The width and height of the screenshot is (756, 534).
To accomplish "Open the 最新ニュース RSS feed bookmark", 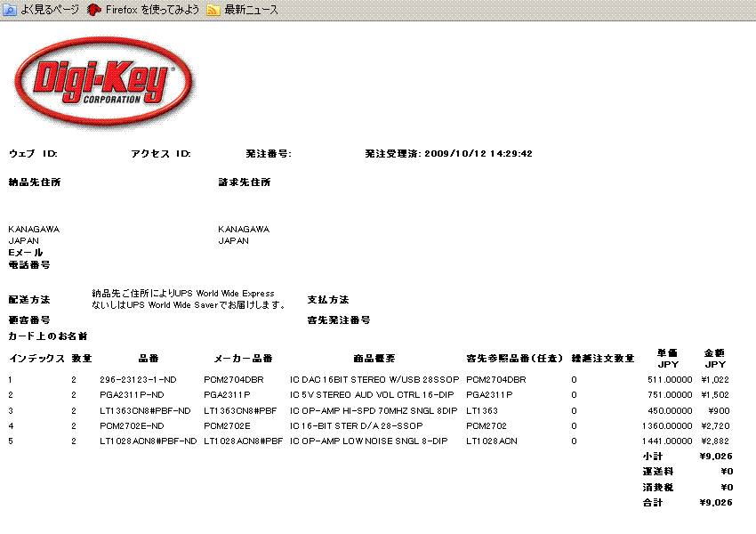I will coord(244,10).
